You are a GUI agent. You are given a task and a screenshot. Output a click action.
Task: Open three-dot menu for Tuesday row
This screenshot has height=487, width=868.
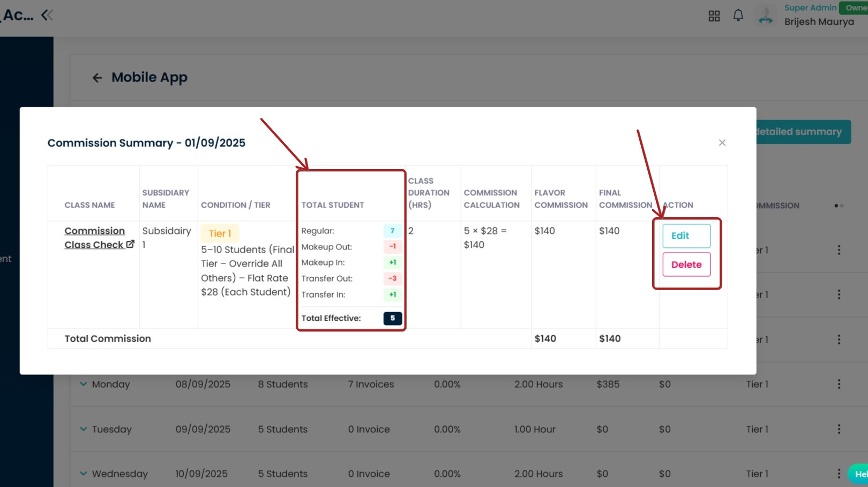point(839,429)
